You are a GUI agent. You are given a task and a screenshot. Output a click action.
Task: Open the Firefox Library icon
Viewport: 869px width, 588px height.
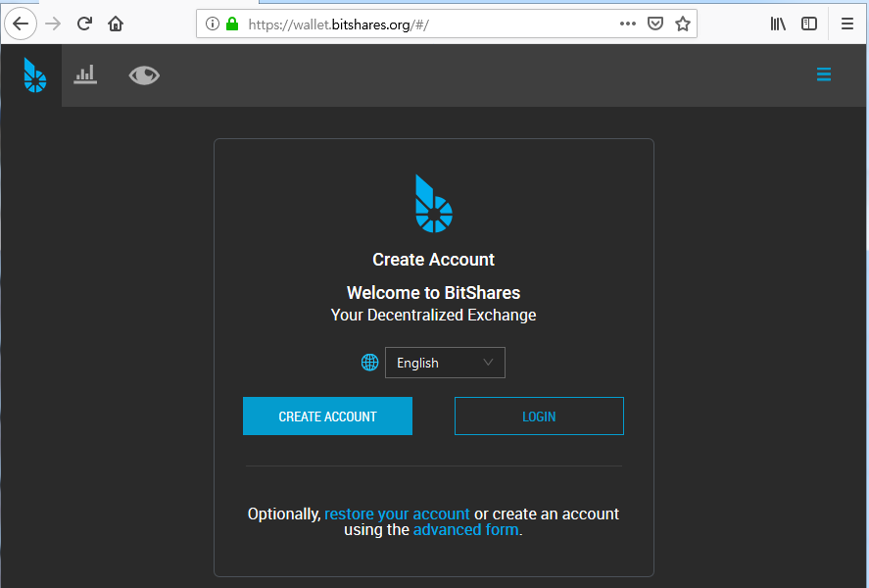[x=778, y=24]
